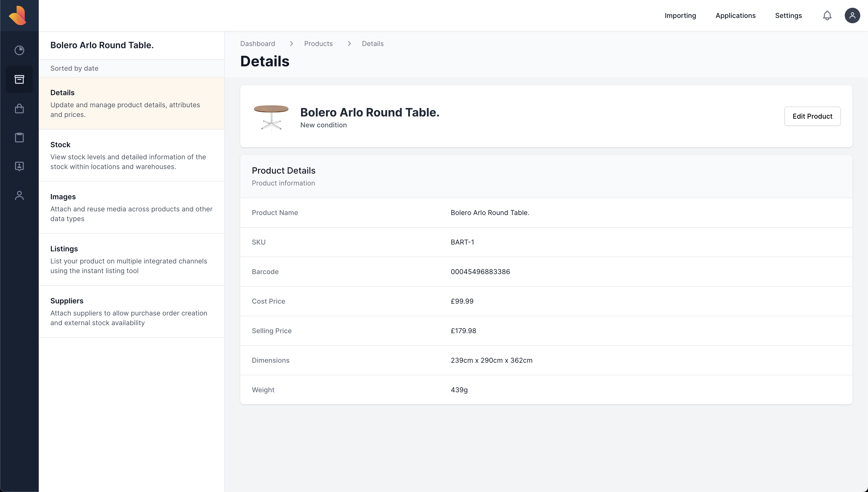
Task: Select the archive box products icon
Action: [19, 79]
